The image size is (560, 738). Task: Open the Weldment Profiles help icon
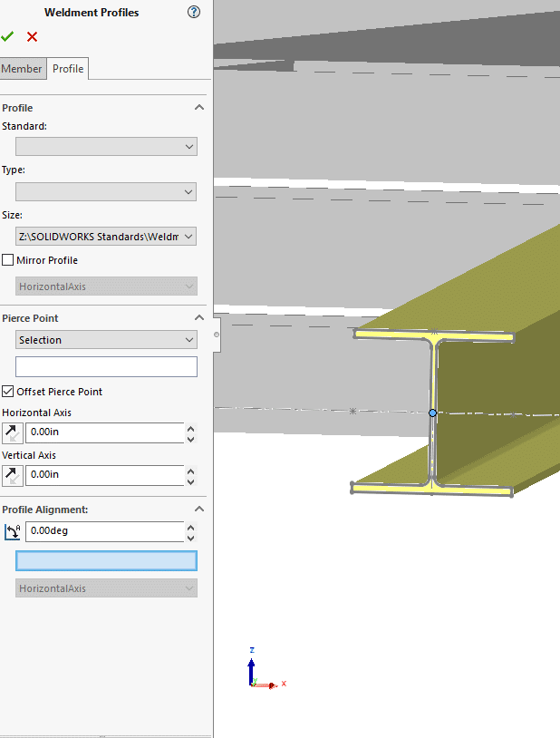193,13
